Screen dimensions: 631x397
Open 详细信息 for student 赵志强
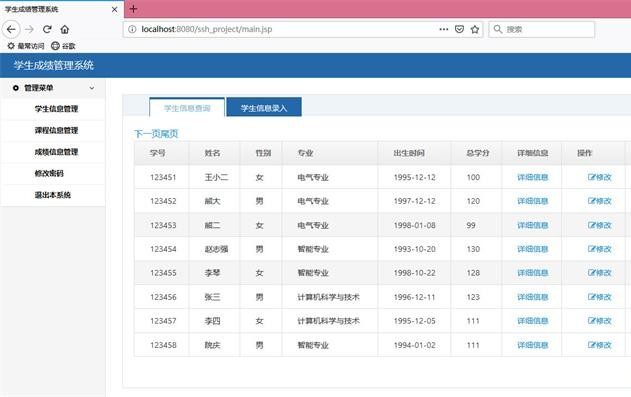(532, 249)
